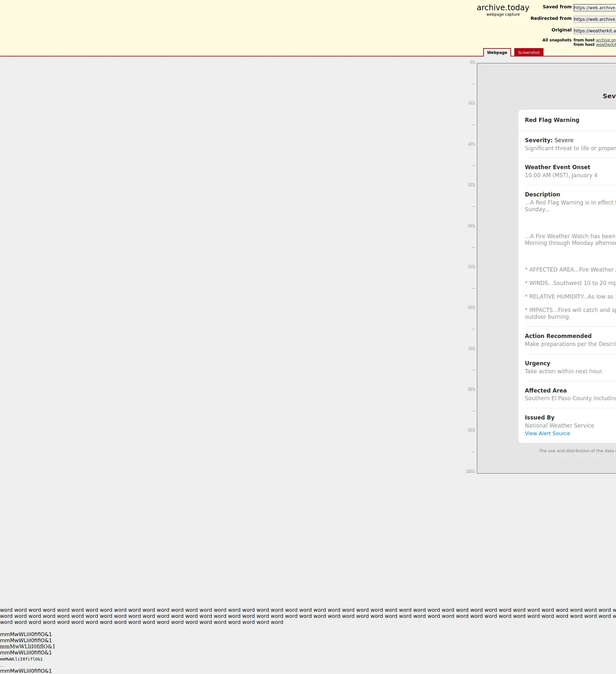This screenshot has width=616, height=674.
Task: Jump to the 40% page marker
Action: pyautogui.click(x=471, y=226)
